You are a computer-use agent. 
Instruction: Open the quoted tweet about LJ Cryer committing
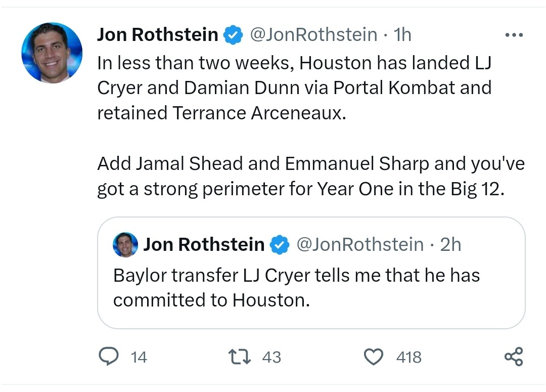point(311,273)
